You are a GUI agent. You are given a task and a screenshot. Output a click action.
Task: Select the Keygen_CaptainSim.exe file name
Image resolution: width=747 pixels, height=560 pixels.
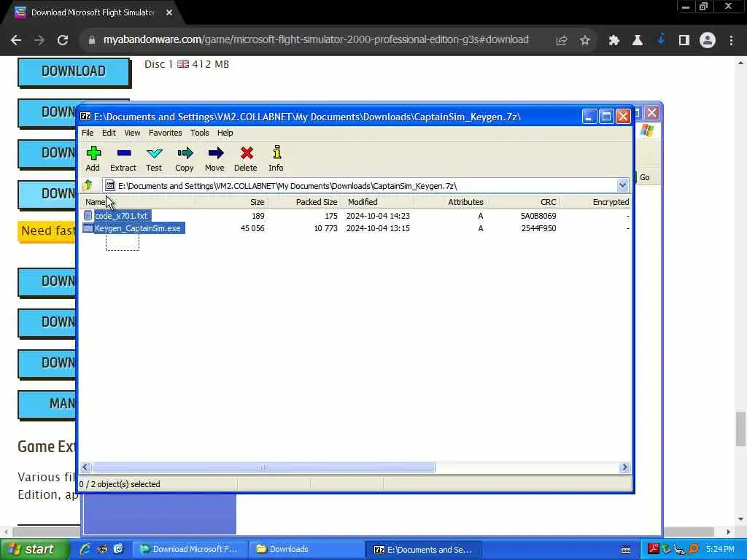pyautogui.click(x=138, y=228)
